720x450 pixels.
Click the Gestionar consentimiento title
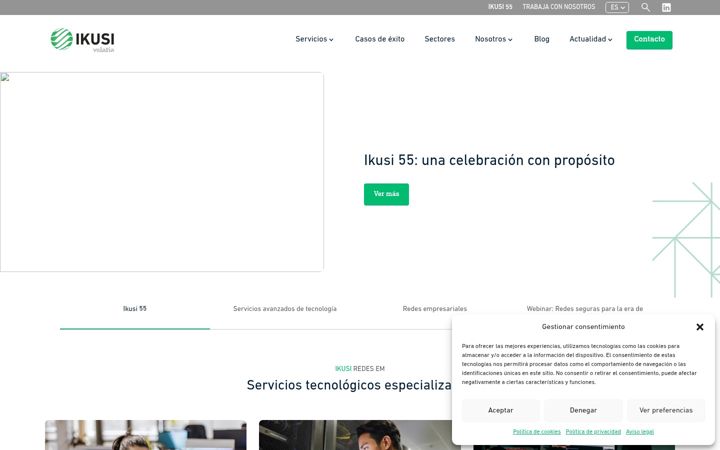point(583,327)
